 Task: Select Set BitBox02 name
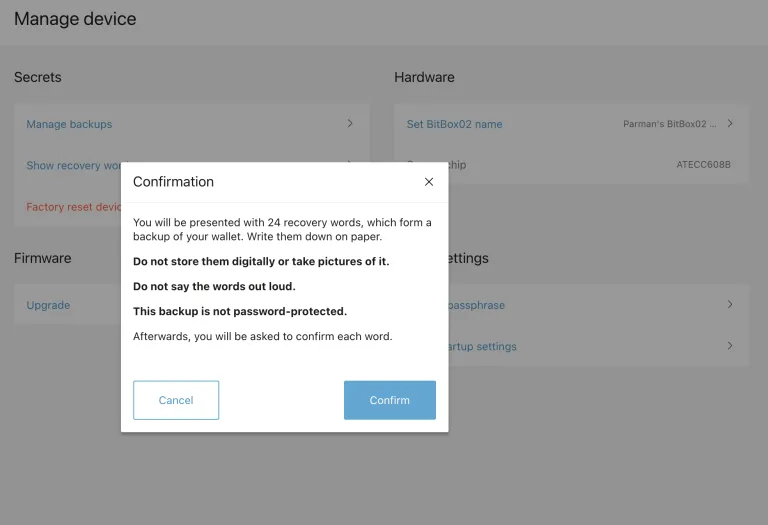point(454,124)
